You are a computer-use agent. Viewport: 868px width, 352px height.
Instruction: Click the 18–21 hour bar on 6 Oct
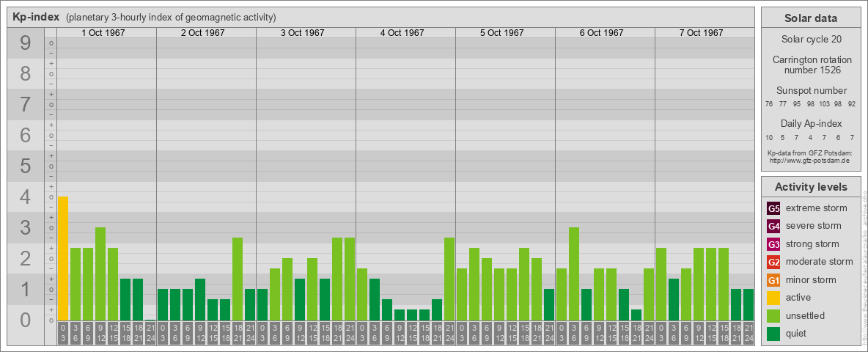point(636,315)
